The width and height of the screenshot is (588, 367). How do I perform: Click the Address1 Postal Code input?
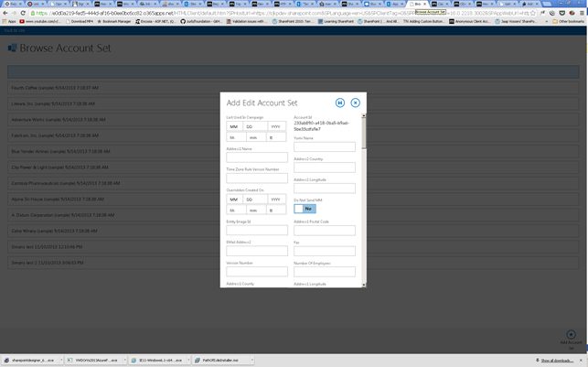click(x=324, y=231)
